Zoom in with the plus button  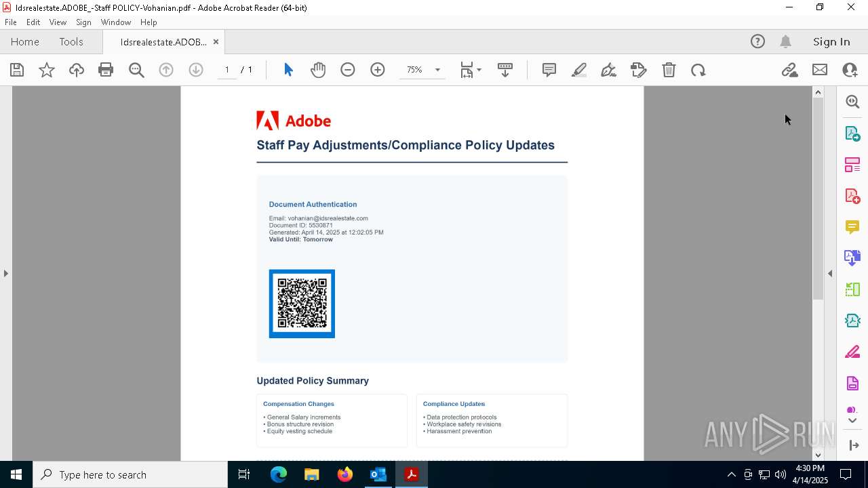(378, 70)
